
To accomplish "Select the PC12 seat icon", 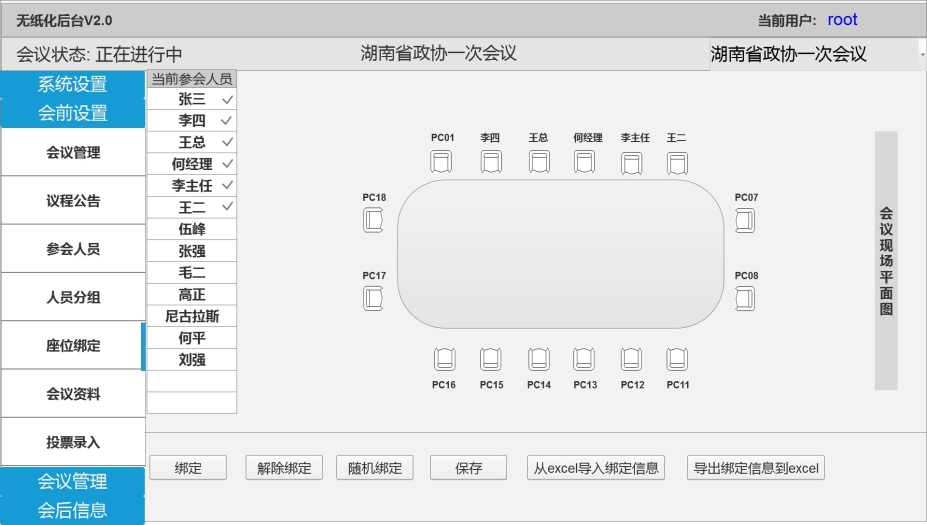I will pyautogui.click(x=631, y=359).
